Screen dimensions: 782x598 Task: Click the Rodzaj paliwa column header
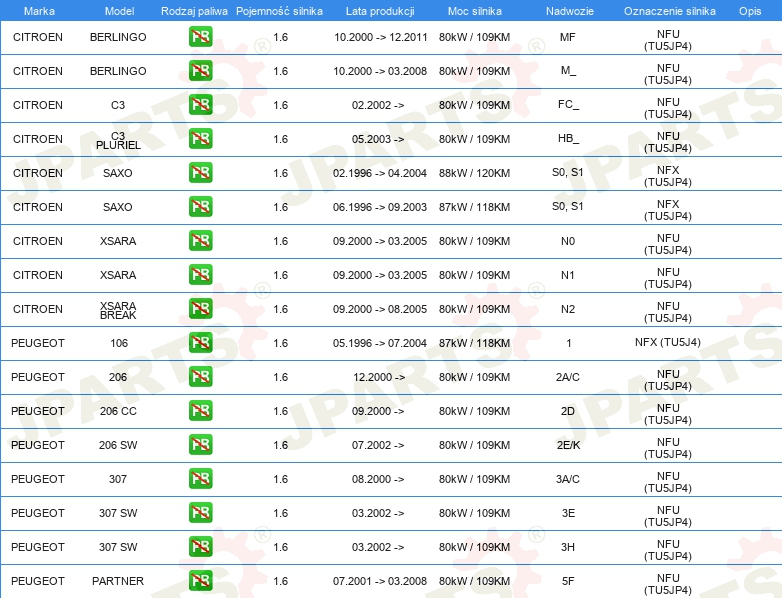[x=194, y=11]
